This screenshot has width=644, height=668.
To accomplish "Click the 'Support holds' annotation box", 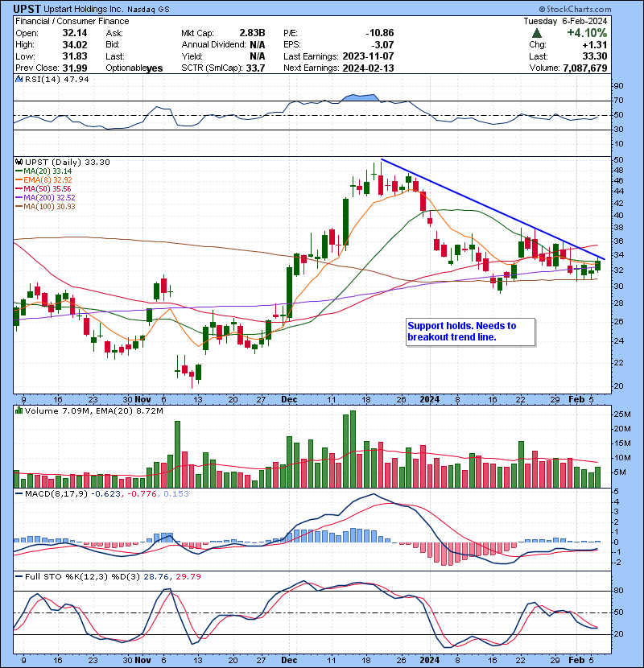I will click(471, 332).
